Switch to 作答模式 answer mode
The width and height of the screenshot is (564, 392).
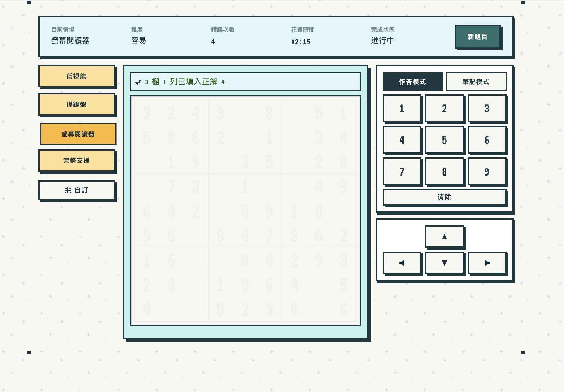coord(412,81)
